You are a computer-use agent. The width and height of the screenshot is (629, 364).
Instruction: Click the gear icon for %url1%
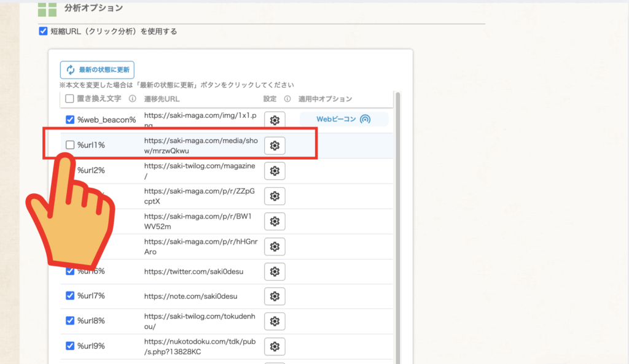pyautogui.click(x=275, y=145)
